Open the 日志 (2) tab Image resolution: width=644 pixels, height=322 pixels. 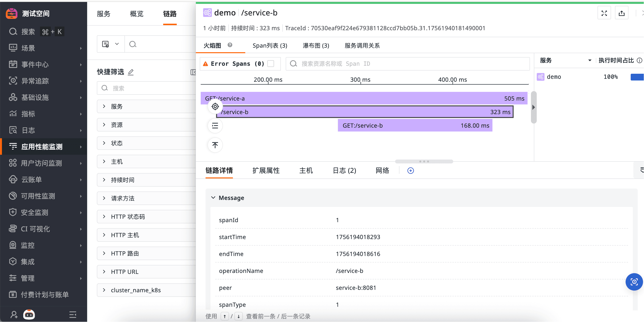click(344, 171)
